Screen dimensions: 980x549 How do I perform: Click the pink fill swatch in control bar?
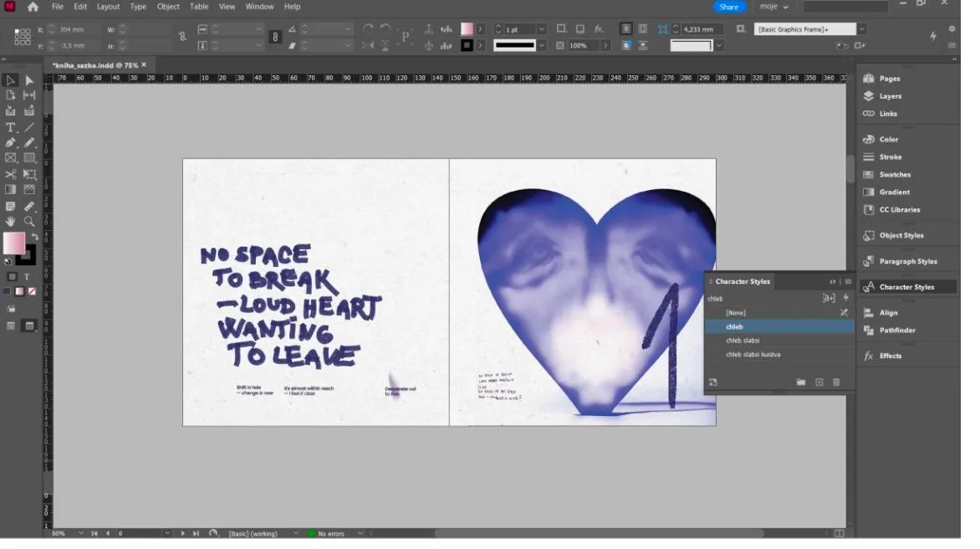467,29
